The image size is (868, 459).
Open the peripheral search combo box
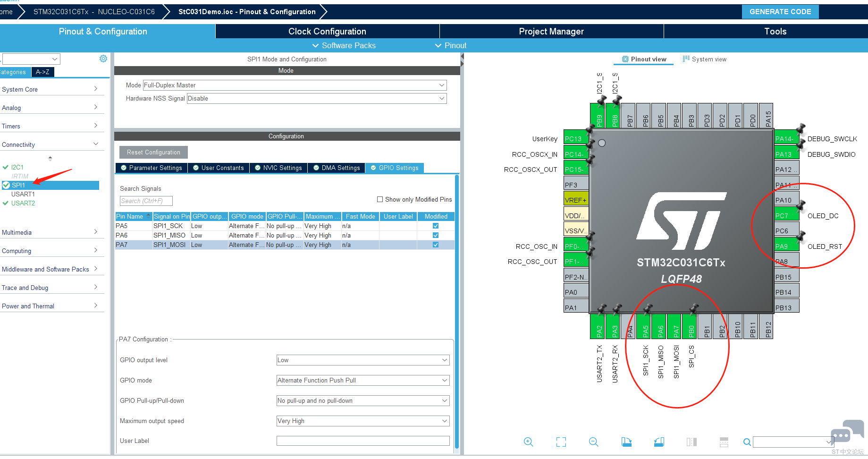[31, 59]
